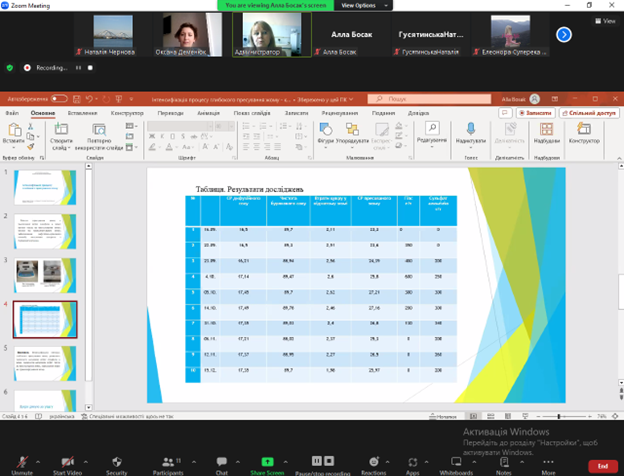This screenshot has width=624, height=476.
Task: Click the green encryption shield icon
Action: (10, 68)
